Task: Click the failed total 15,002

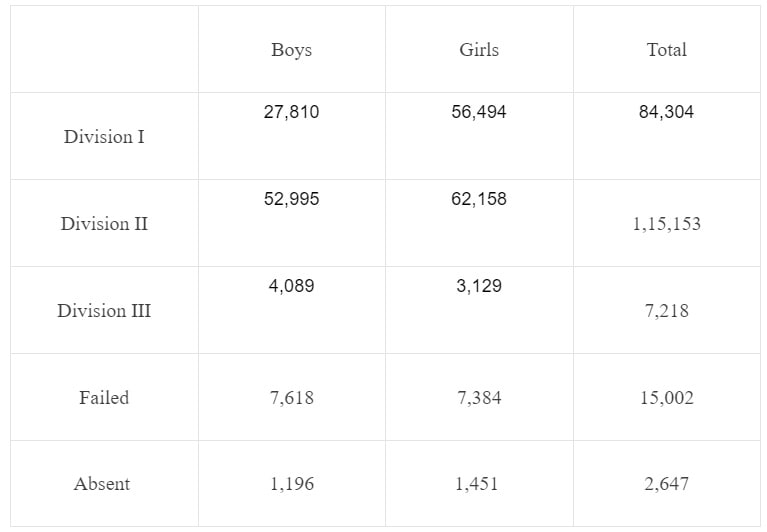Action: point(667,398)
